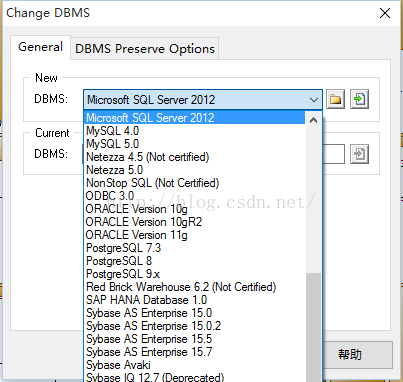Click the 帮助 help button
The width and height of the screenshot is (403, 382).
[x=350, y=354]
